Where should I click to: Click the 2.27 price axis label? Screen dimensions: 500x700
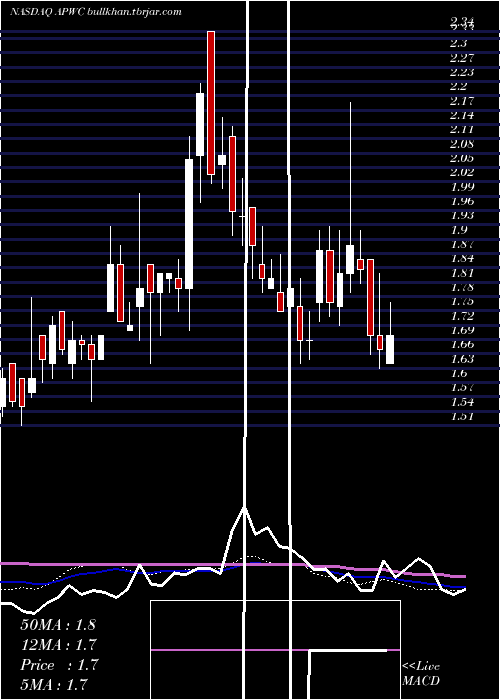coord(462,58)
